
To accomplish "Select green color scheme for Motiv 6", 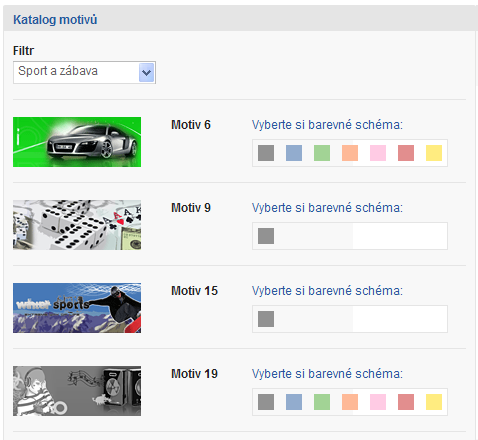I will click(322, 153).
